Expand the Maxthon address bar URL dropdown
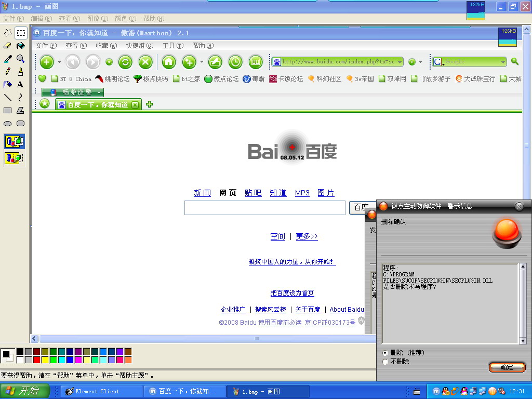This screenshot has height=399, width=532. point(400,62)
